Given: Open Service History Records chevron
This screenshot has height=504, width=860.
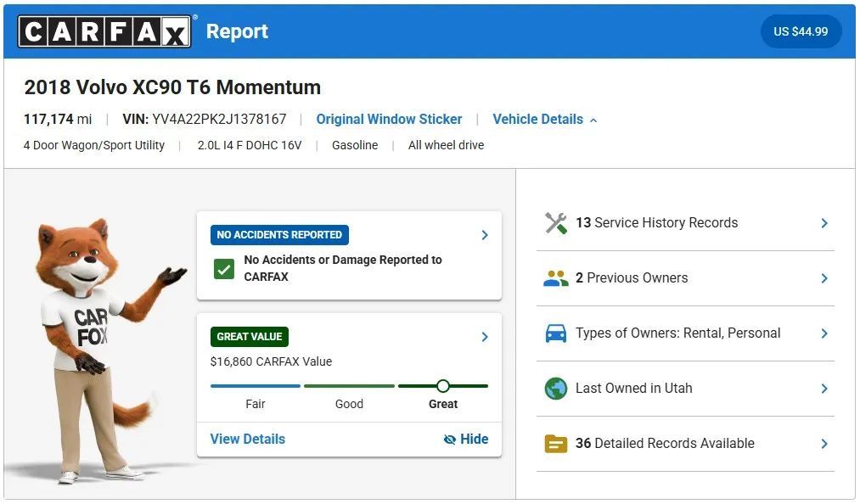Looking at the screenshot, I should [x=824, y=222].
